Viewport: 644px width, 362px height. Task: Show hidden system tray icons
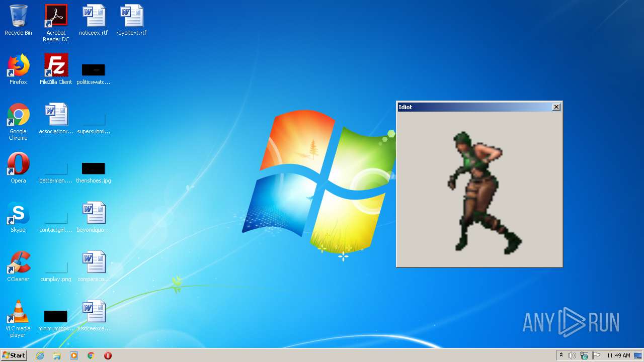point(561,355)
